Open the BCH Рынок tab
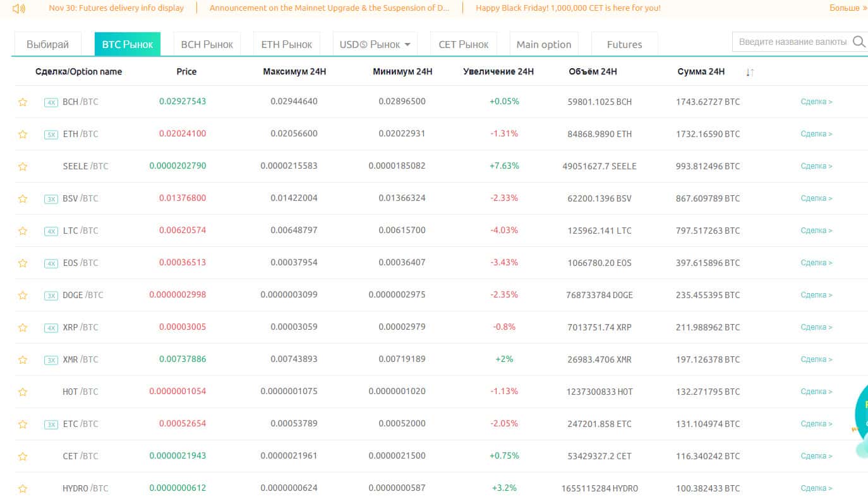Image resolution: width=868 pixels, height=499 pixels. click(x=207, y=44)
